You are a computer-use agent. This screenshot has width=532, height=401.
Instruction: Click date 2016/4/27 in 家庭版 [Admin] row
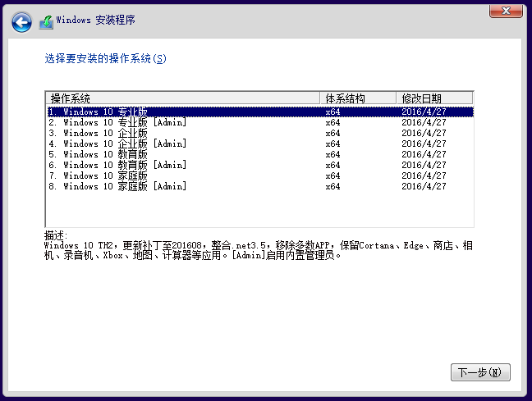[424, 186]
